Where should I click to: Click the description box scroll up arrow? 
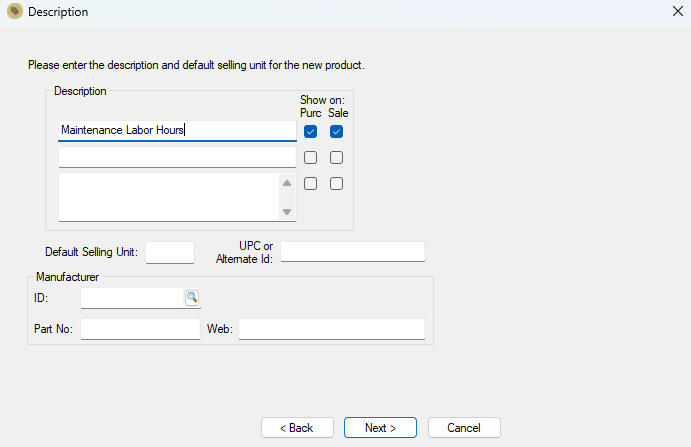pyautogui.click(x=287, y=183)
